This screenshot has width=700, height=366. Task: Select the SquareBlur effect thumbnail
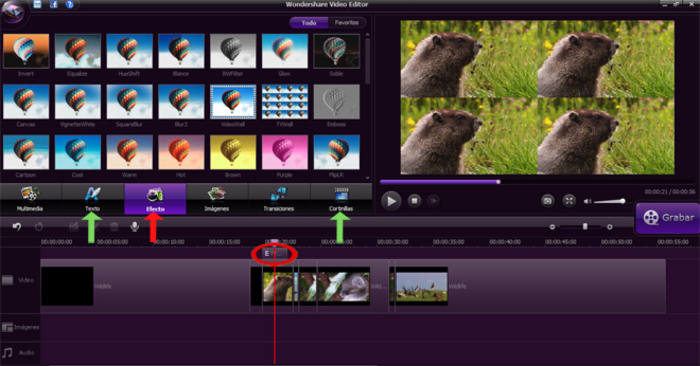(x=129, y=102)
